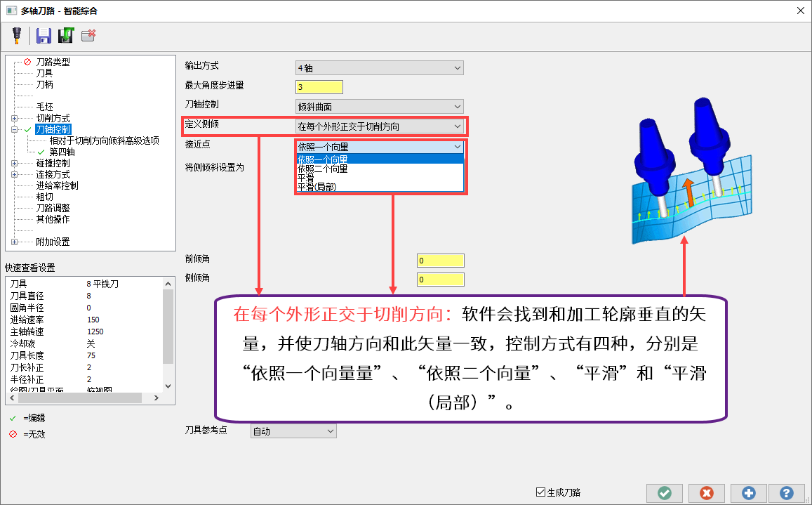Select 依照二个向量 in the dropdown list

pyautogui.click(x=380, y=169)
